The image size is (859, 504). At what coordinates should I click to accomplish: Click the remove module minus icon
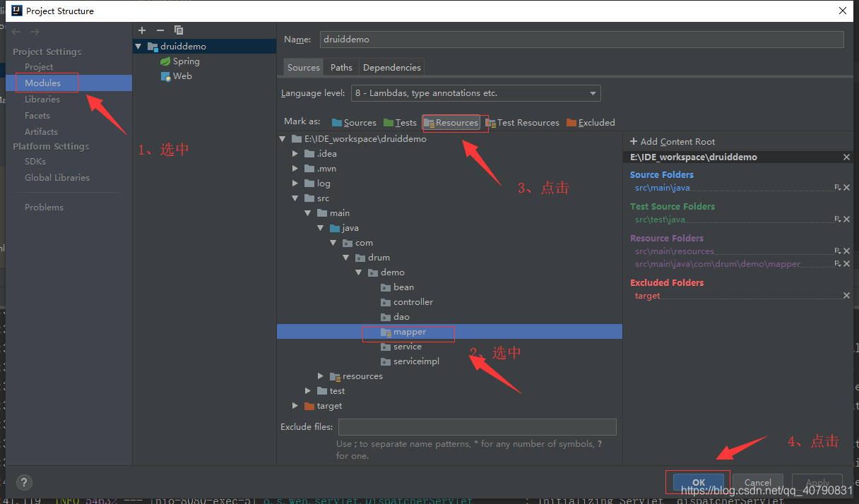159,30
